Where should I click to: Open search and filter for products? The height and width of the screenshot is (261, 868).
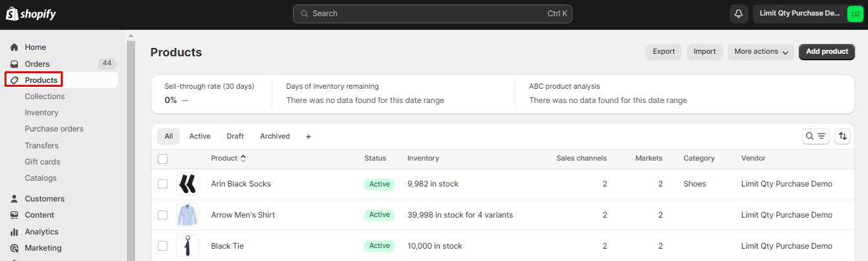815,136
